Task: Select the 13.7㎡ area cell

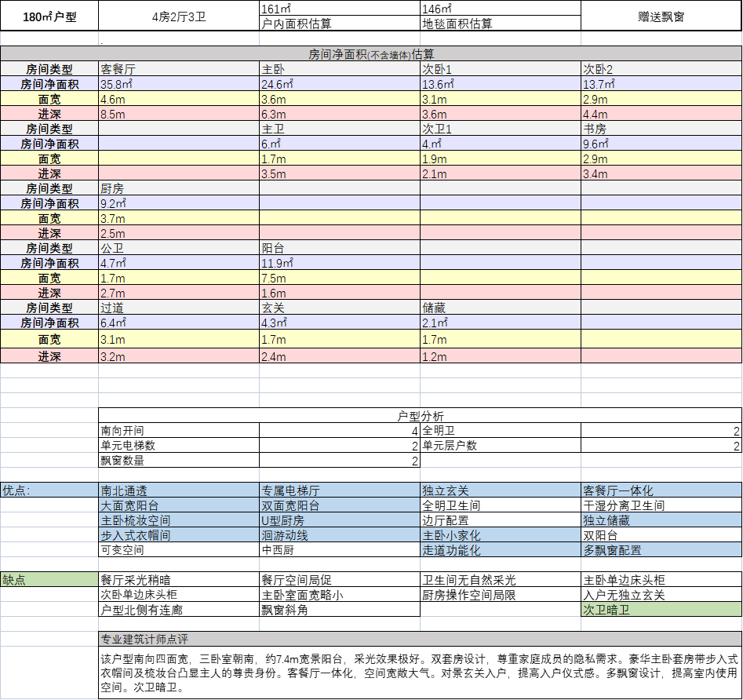Action: point(661,84)
